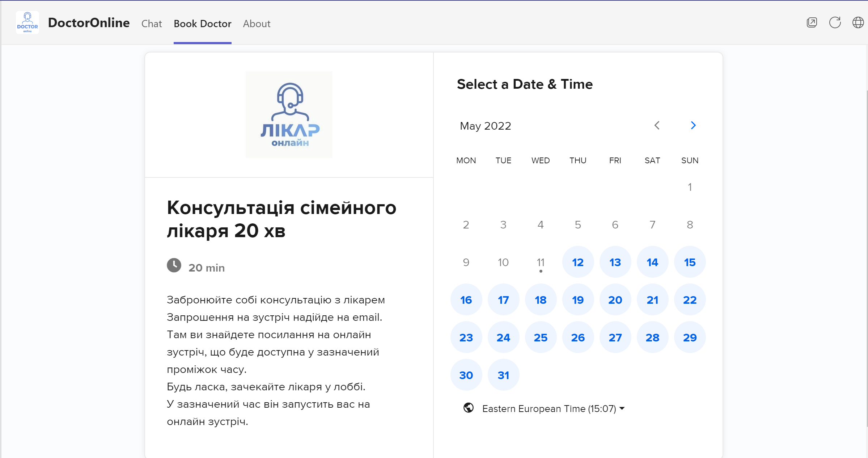Viewport: 868px width, 458px height.
Task: Click the clock duration icon
Action: point(174,265)
